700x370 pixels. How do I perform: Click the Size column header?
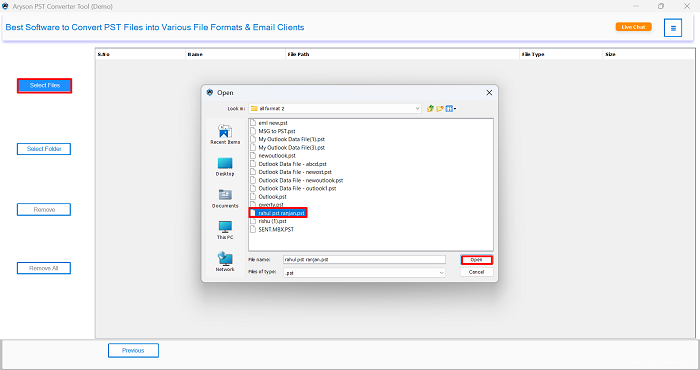coord(649,54)
